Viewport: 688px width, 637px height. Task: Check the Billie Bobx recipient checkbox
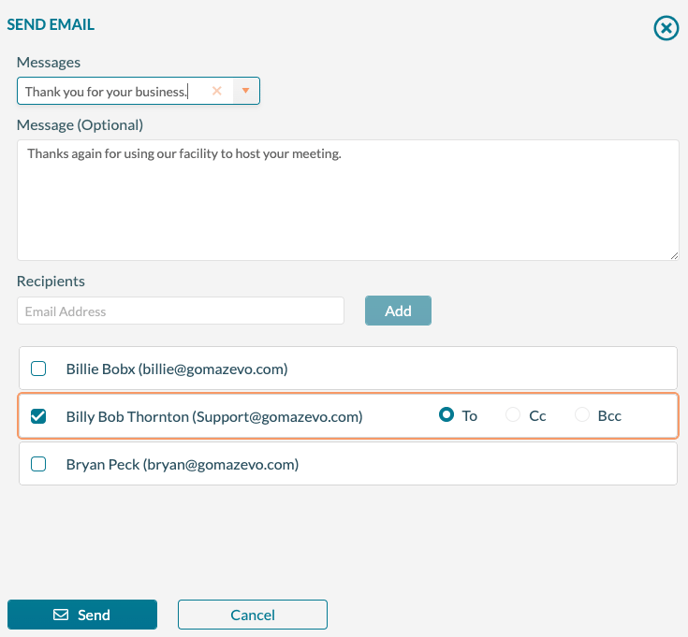(39, 369)
